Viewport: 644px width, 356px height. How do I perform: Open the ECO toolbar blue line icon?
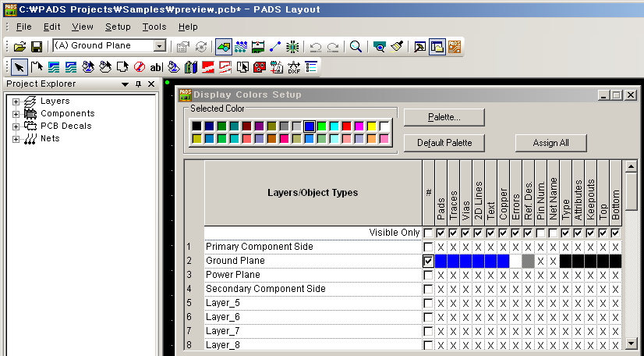[275, 47]
